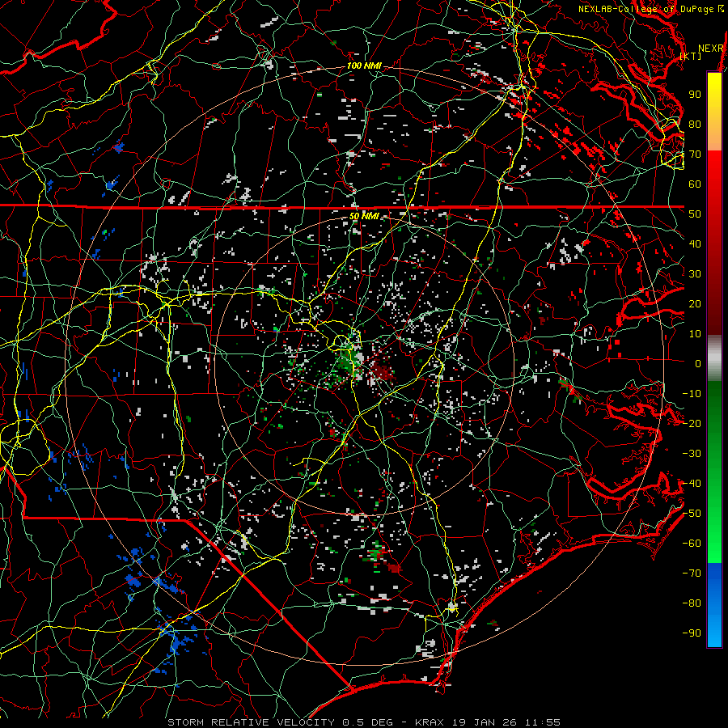Click the '[KT]' units label above color bar
This screenshot has width=728, height=728.
pyautogui.click(x=691, y=56)
